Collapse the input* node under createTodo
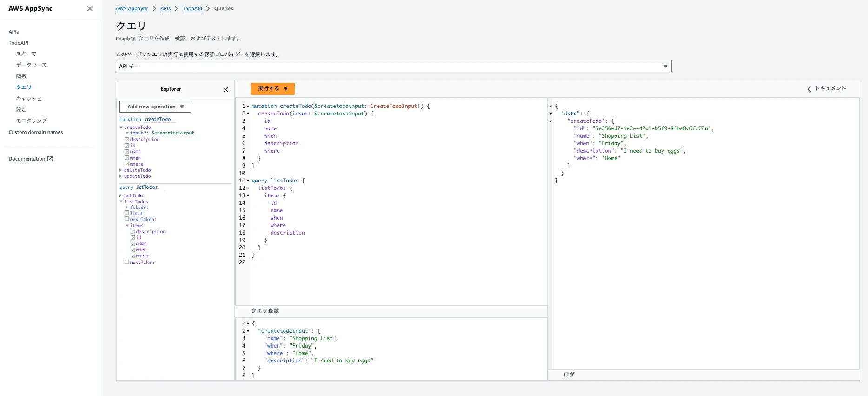The width and height of the screenshot is (868, 396). pos(127,133)
